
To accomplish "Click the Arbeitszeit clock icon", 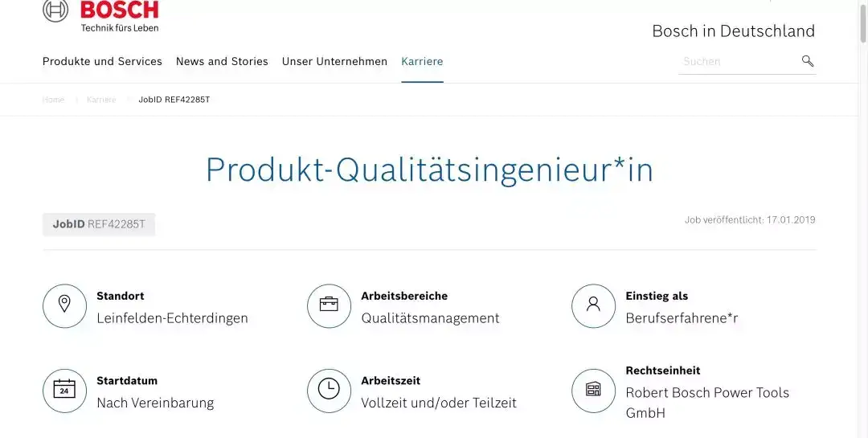I will click(x=329, y=391).
